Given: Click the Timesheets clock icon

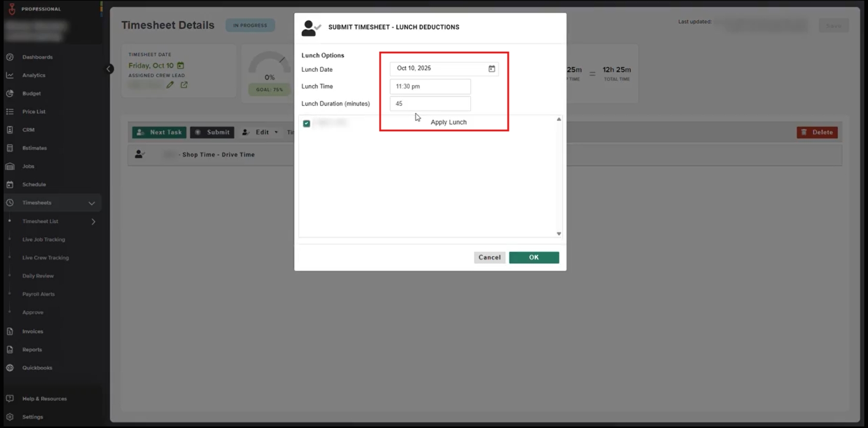Looking at the screenshot, I should point(10,203).
